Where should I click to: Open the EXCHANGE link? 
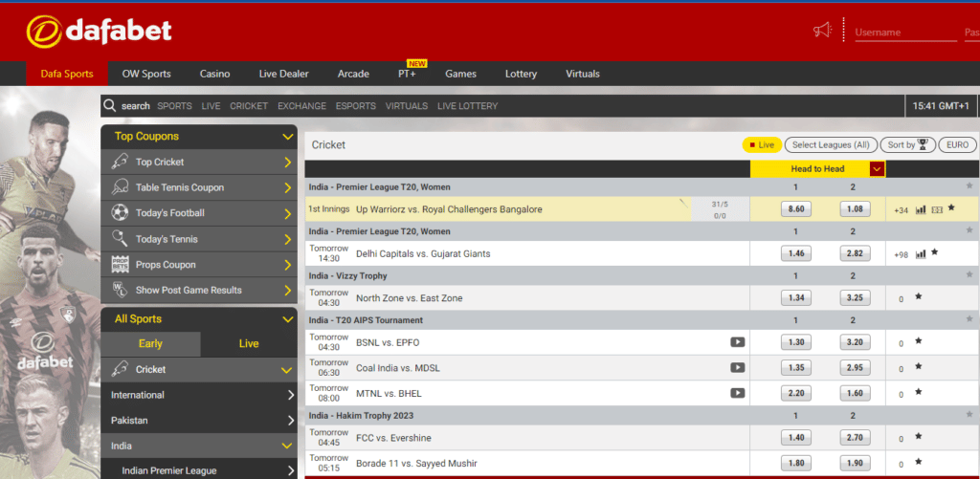pyautogui.click(x=301, y=106)
